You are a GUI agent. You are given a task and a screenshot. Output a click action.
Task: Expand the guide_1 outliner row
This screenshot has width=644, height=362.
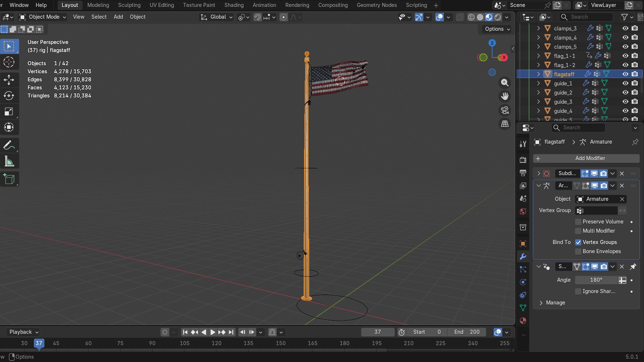click(538, 83)
